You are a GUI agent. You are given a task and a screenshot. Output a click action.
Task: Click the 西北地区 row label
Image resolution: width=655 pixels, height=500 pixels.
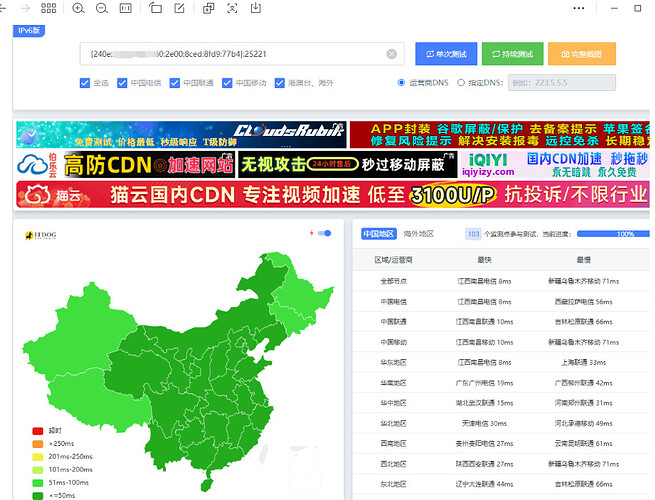tap(394, 464)
